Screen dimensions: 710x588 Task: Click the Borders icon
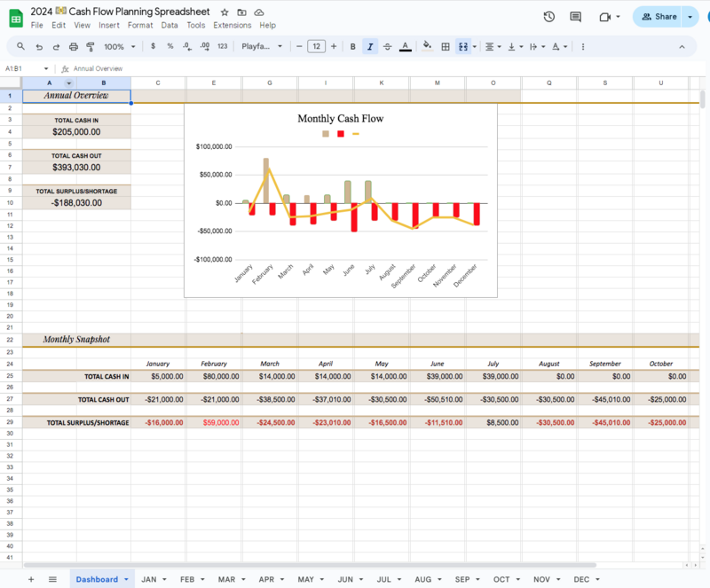click(446, 47)
